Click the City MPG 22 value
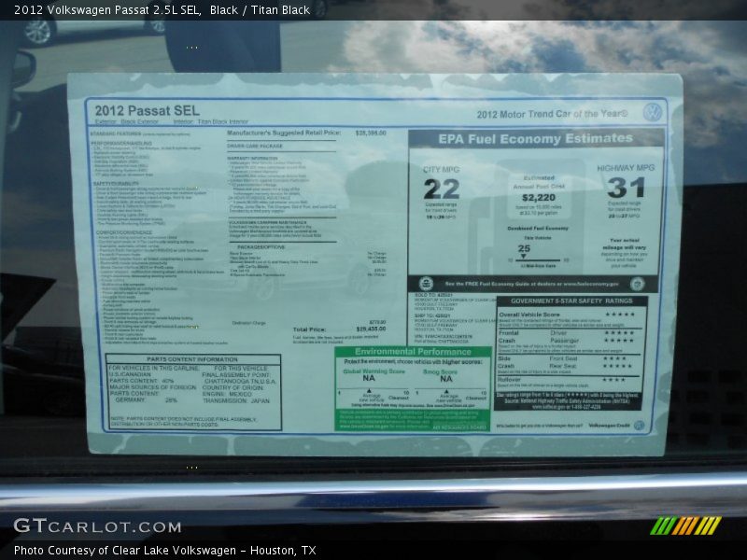747x560 pixels. point(441,189)
